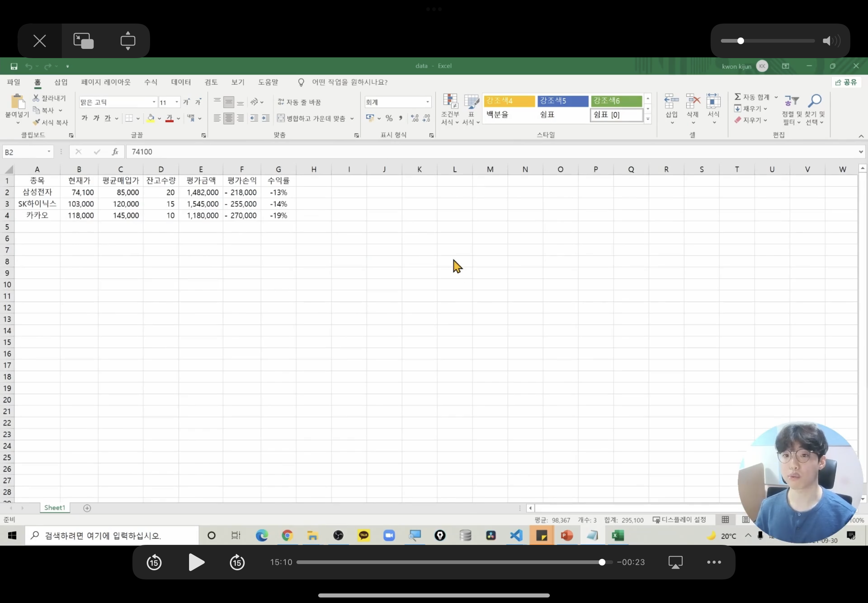Image resolution: width=868 pixels, height=603 pixels.
Task: Click the percent style icon
Action: pyautogui.click(x=389, y=118)
